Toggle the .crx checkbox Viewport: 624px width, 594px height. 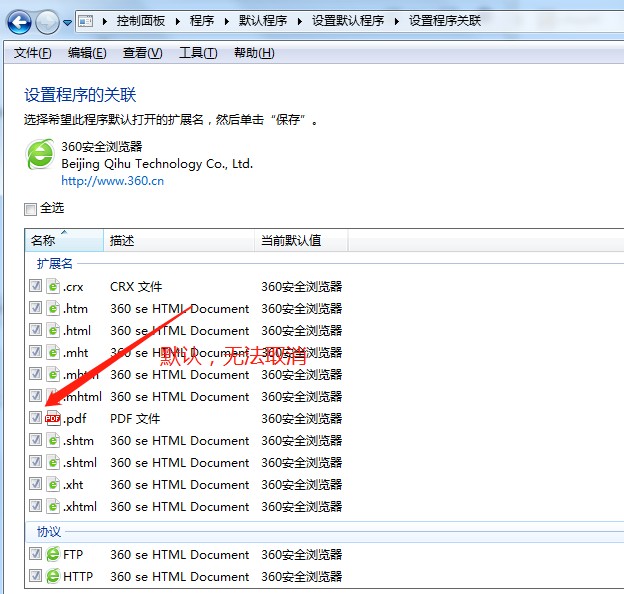coord(35,285)
